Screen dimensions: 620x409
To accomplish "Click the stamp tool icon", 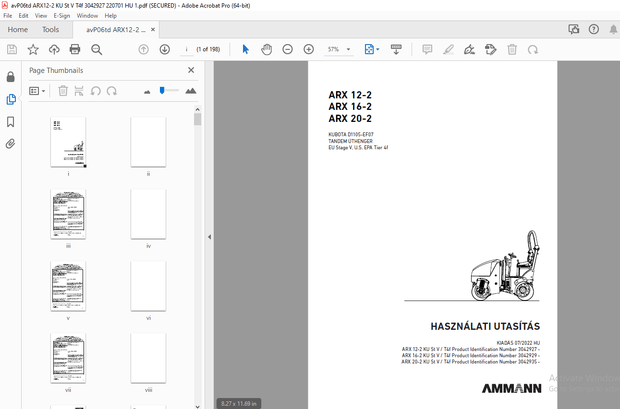I will tap(490, 49).
